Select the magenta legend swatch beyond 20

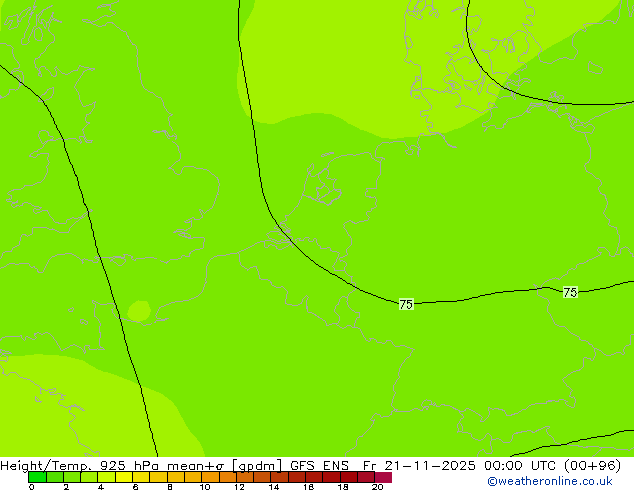click(383, 477)
